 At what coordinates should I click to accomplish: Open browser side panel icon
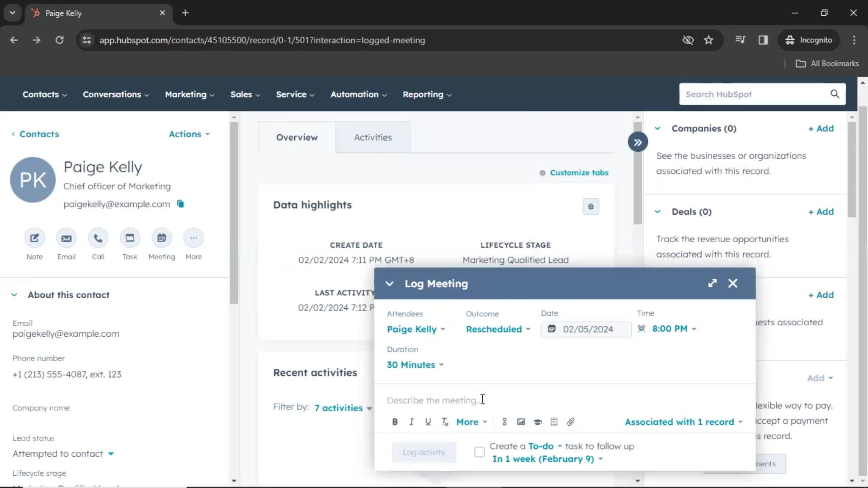click(763, 40)
